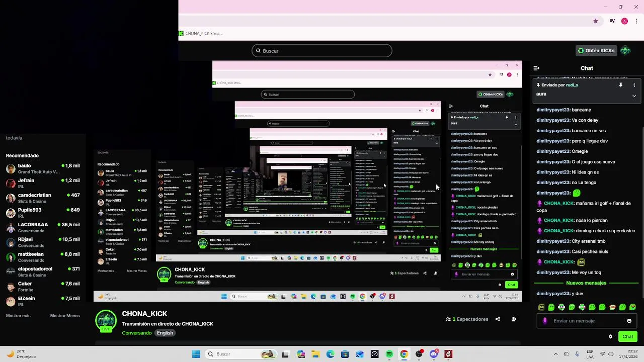The width and height of the screenshot is (644, 362).
Task: Open File Explorer from the taskbar
Action: [x=315, y=354]
